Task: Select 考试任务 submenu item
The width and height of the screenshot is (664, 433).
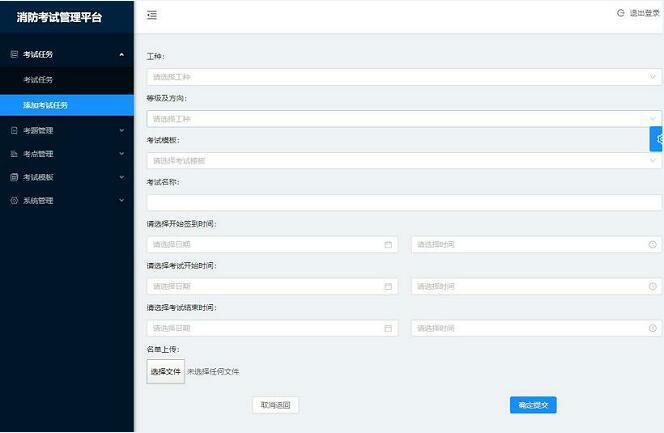Action: 38,79
